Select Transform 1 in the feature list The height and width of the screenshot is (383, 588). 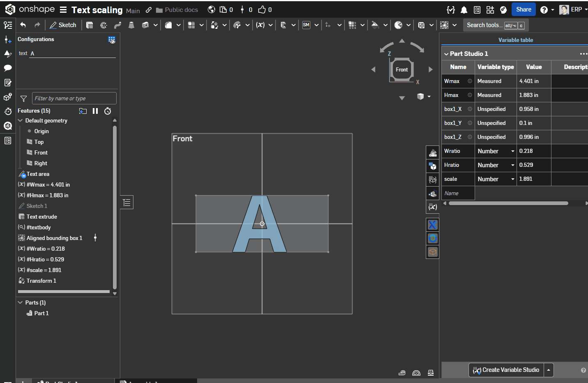(x=41, y=281)
